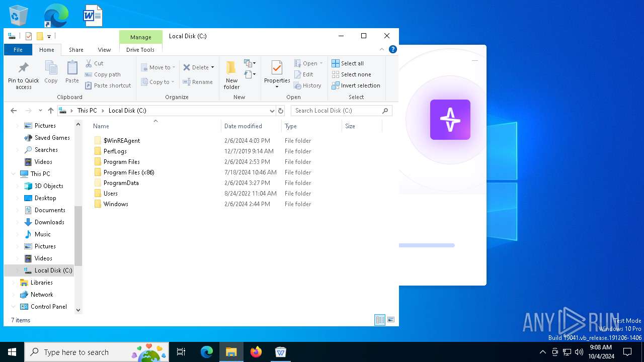Collapse This PC tree node
This screenshot has height=362, width=644.
pos(13,174)
